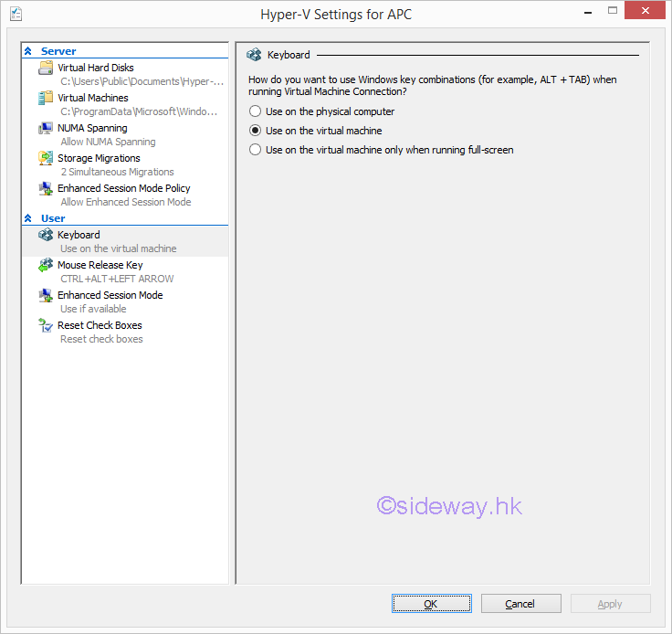Click the Virtual Machines icon in sidebar

[46, 99]
